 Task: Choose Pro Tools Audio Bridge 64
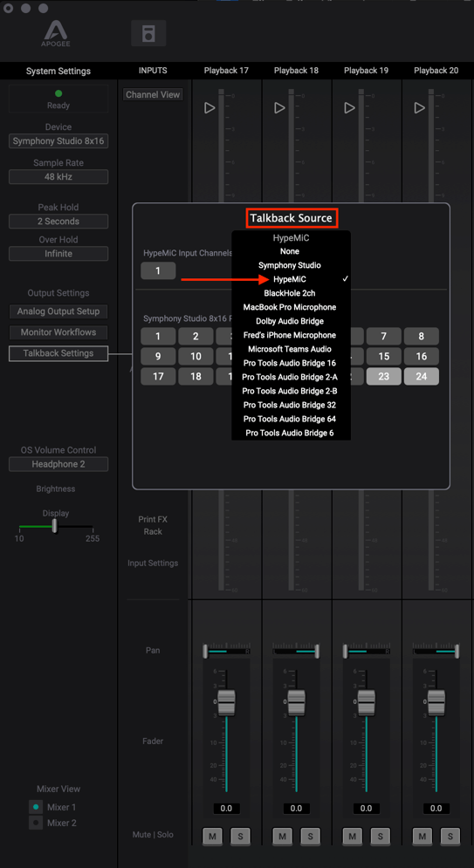click(x=291, y=419)
